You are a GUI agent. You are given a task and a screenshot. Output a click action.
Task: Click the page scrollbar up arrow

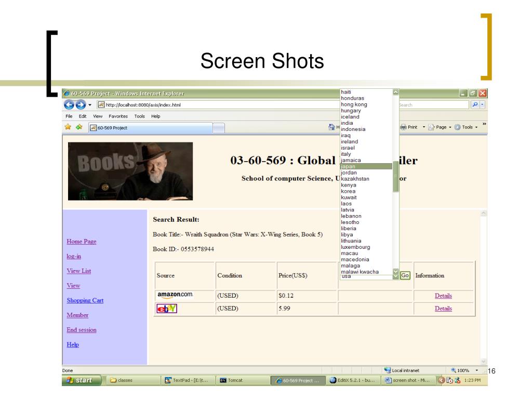(484, 213)
